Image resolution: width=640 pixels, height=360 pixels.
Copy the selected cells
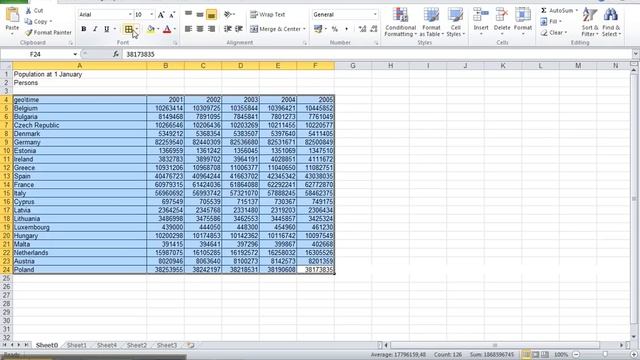[37, 21]
